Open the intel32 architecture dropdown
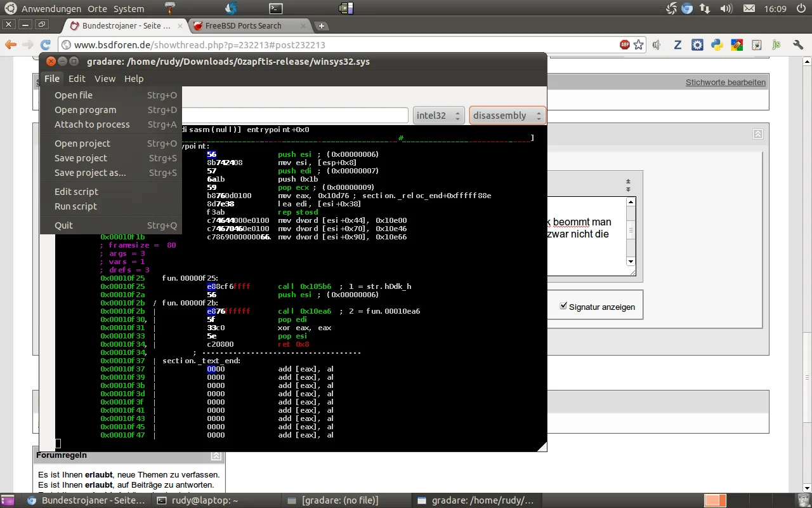 click(x=439, y=116)
